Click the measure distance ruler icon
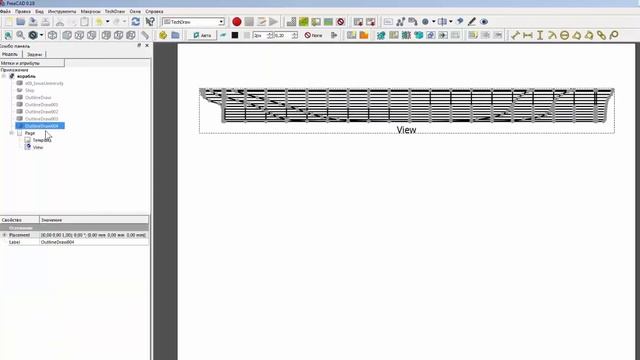Screen dimensions: 640x360 (x=145, y=36)
